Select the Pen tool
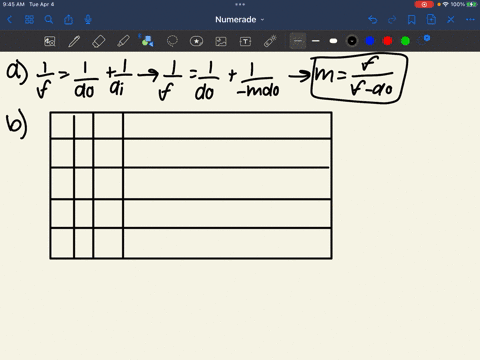480x360 pixels. [74, 41]
